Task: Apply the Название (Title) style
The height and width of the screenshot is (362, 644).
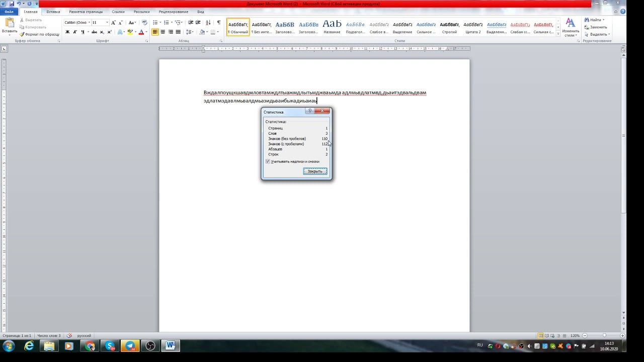Action: click(332, 27)
